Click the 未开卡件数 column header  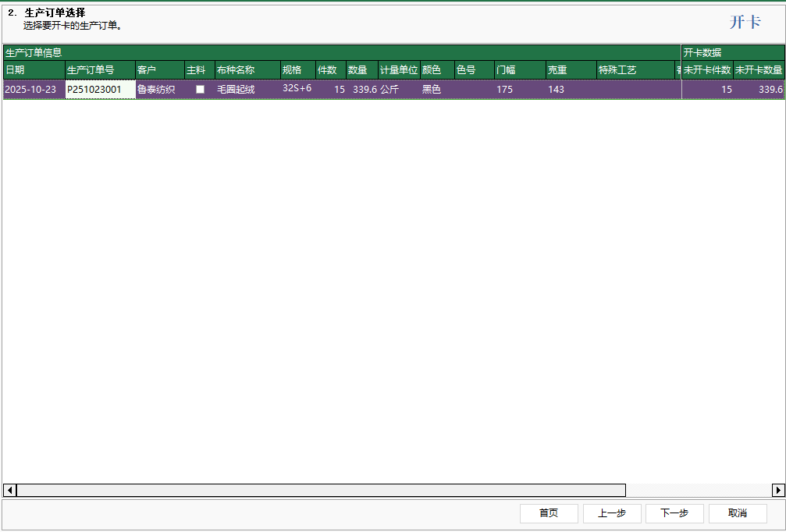tap(707, 70)
